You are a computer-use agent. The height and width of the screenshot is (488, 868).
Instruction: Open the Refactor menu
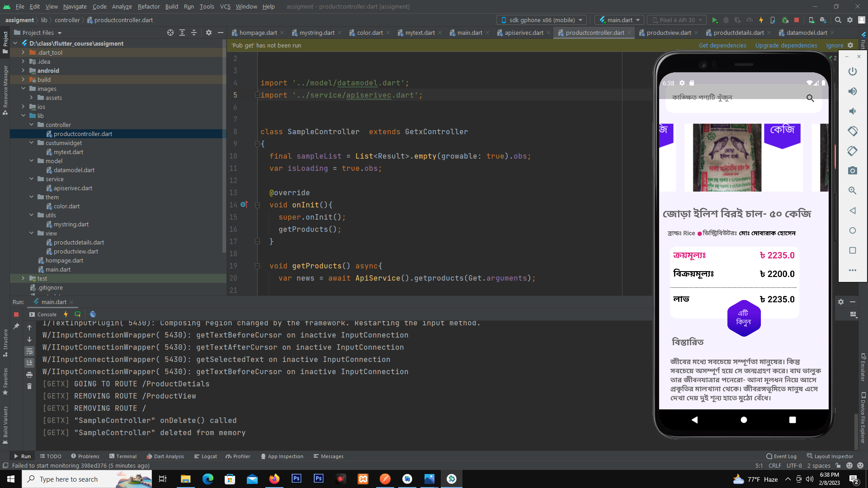coord(148,6)
